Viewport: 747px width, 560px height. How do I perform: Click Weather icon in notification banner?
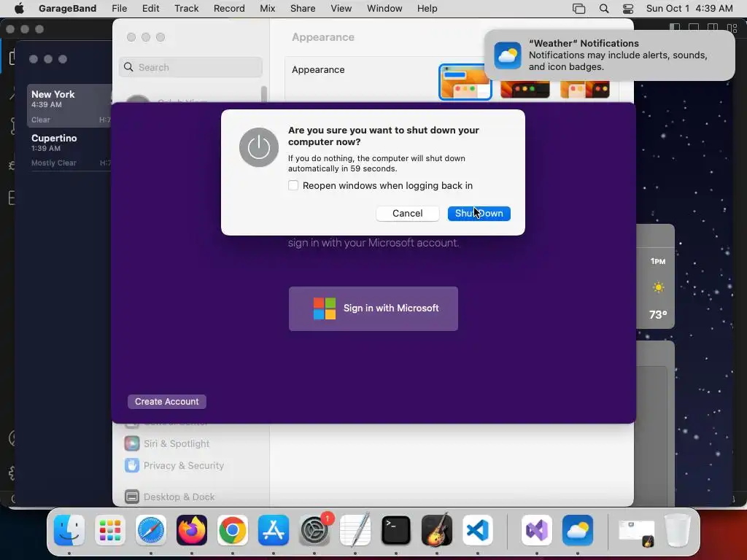click(x=508, y=55)
